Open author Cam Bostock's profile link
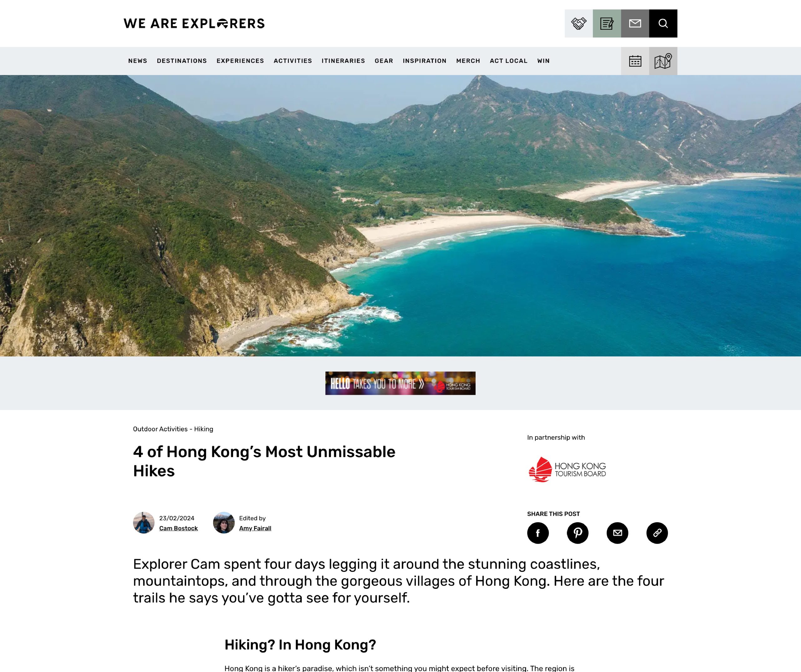Screen dimensions: 801x672 coord(179,528)
